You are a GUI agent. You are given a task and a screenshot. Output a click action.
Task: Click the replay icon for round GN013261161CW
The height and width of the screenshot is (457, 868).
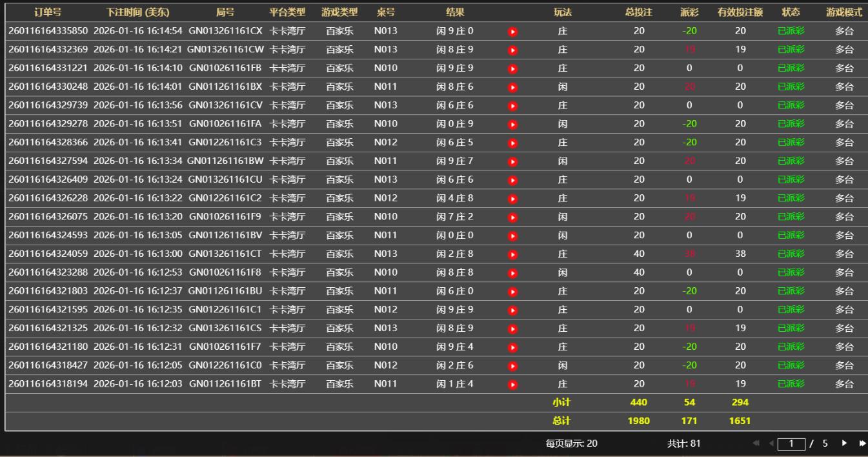512,50
